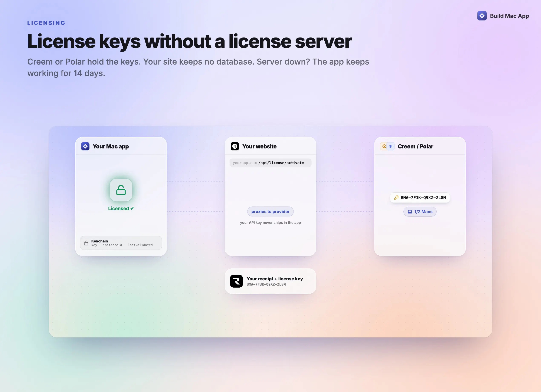Click the Keychain lock icon
The image size is (541, 392).
(86, 243)
